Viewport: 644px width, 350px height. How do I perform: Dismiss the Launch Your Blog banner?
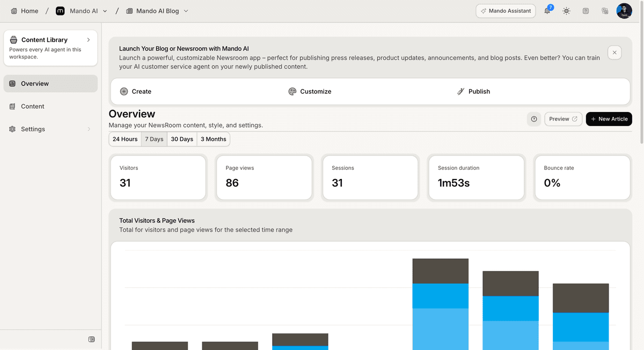(x=614, y=53)
